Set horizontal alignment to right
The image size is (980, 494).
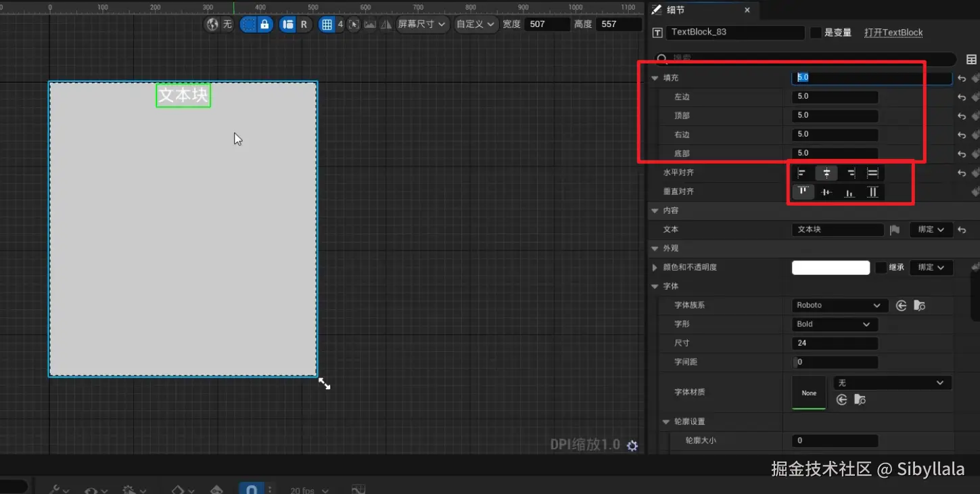(850, 173)
